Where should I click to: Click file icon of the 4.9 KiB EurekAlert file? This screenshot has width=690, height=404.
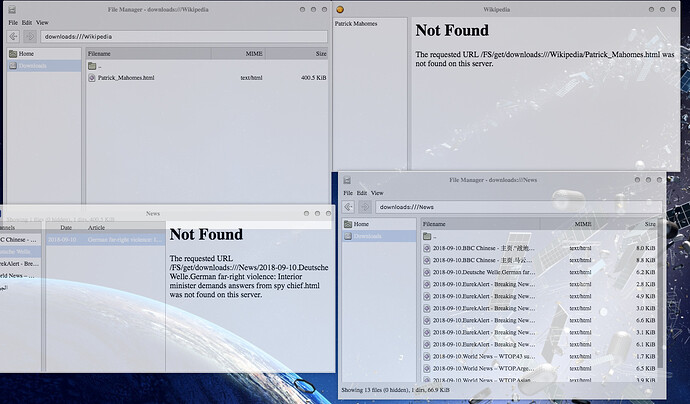426,296
